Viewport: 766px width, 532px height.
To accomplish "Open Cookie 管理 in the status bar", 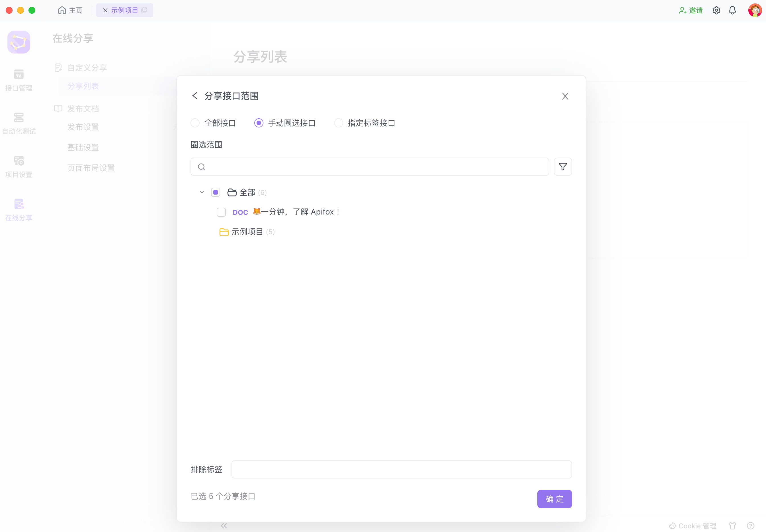I will [x=693, y=526].
